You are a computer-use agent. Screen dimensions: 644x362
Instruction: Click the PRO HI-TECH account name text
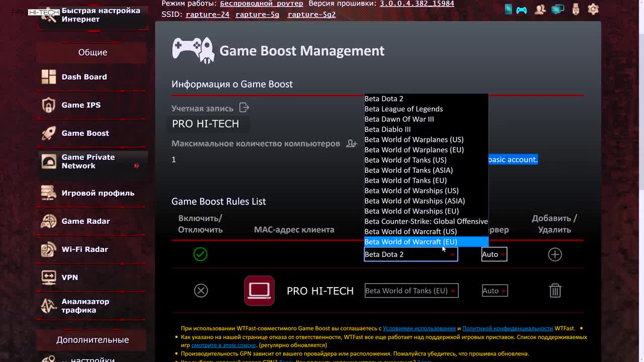(205, 124)
